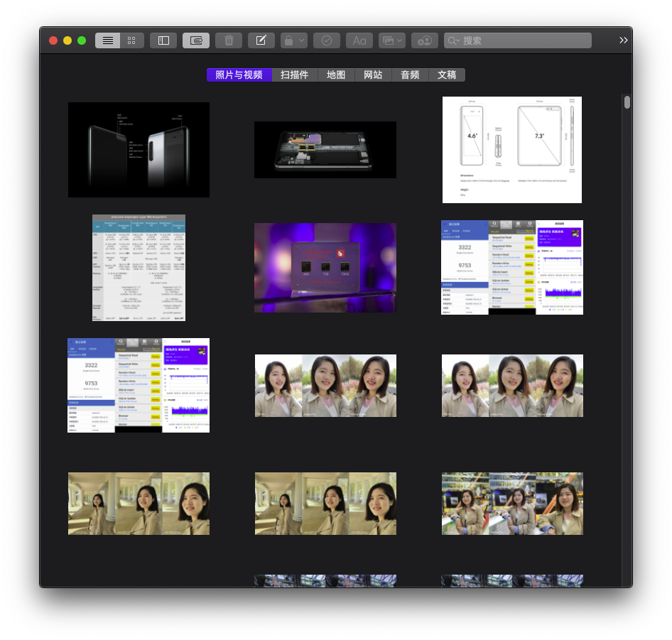The width and height of the screenshot is (672, 640).
Task: Switch to gallery grid view
Action: tap(131, 40)
